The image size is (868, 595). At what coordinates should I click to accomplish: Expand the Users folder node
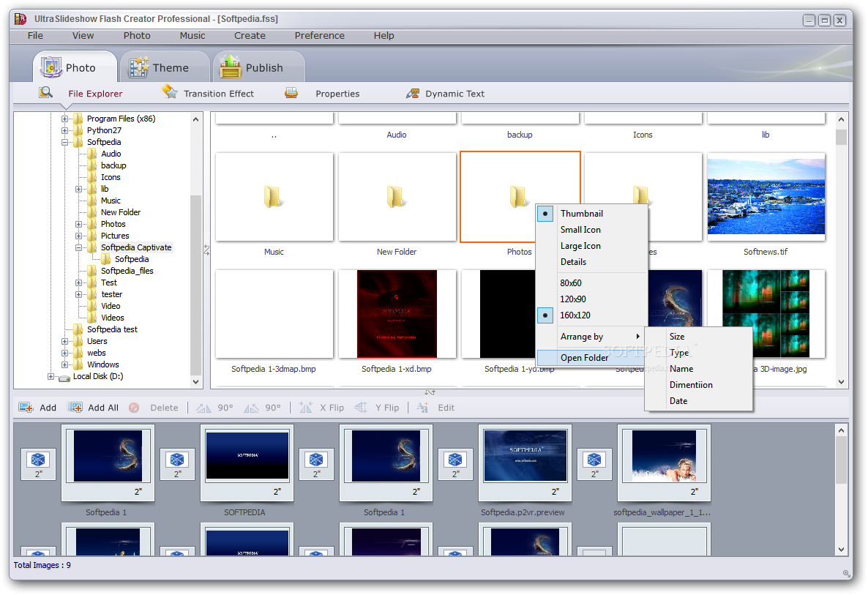[64, 342]
